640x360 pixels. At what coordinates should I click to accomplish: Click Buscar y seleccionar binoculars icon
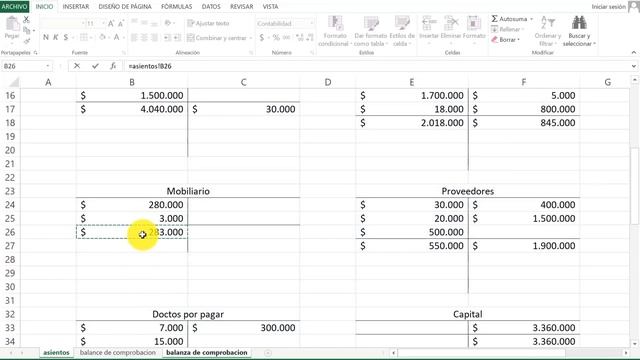coord(579,22)
